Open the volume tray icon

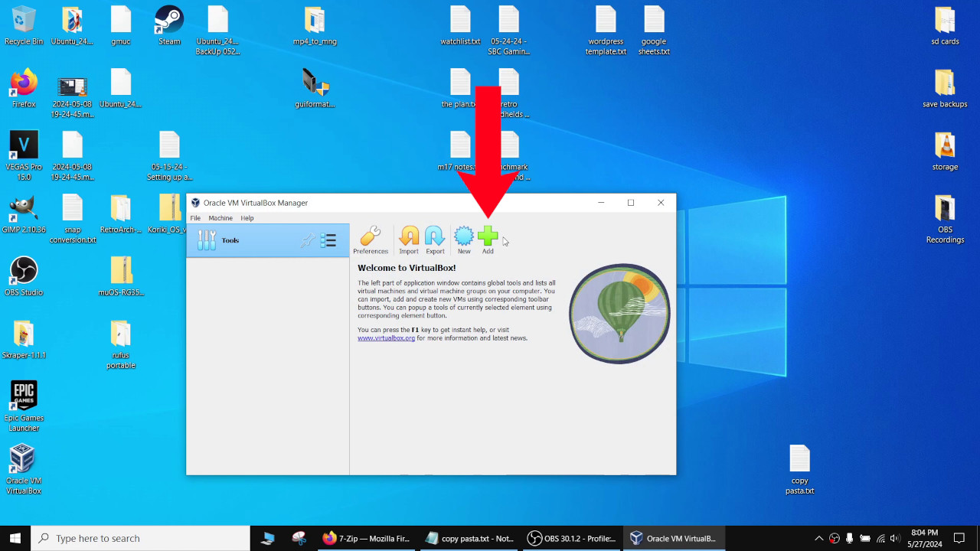point(895,538)
